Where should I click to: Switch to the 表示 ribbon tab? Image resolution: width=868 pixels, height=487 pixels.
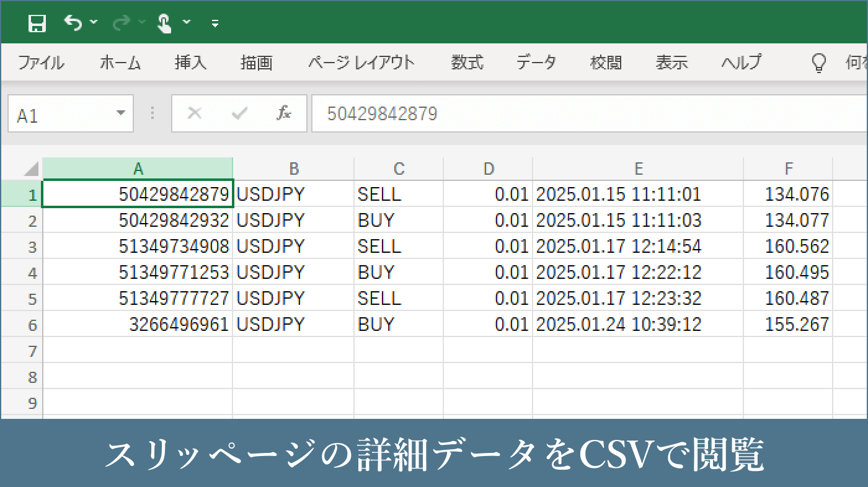671,63
